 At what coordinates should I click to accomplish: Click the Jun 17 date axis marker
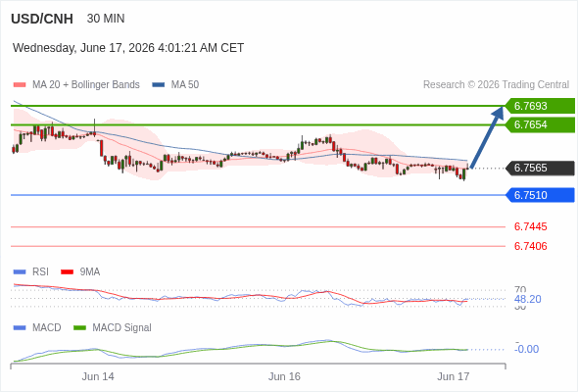click(454, 376)
